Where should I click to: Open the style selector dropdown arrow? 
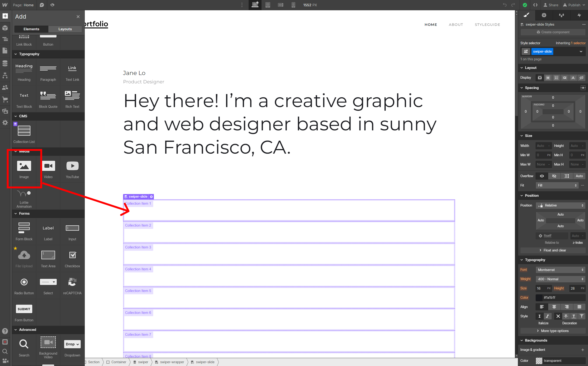coord(581,51)
